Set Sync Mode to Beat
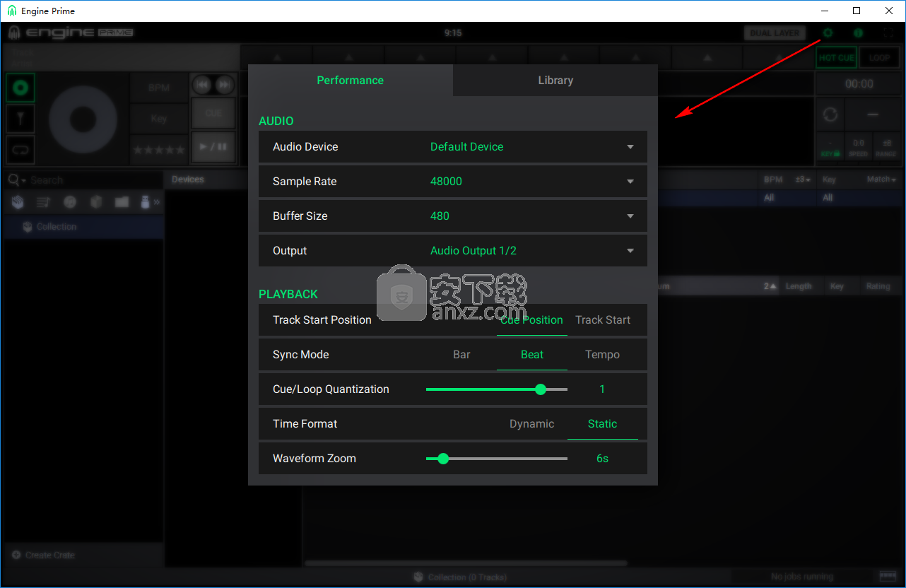Viewport: 906px width, 588px height. point(532,355)
